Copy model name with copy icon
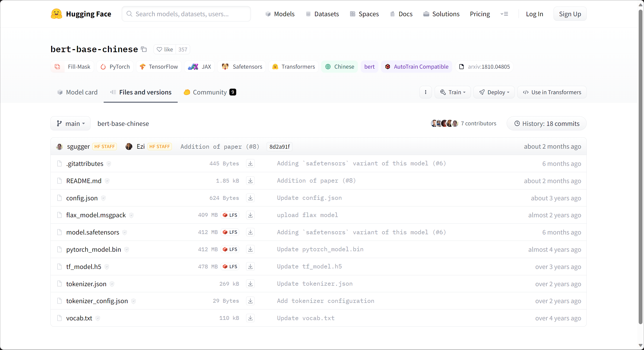The image size is (644, 350). click(144, 49)
